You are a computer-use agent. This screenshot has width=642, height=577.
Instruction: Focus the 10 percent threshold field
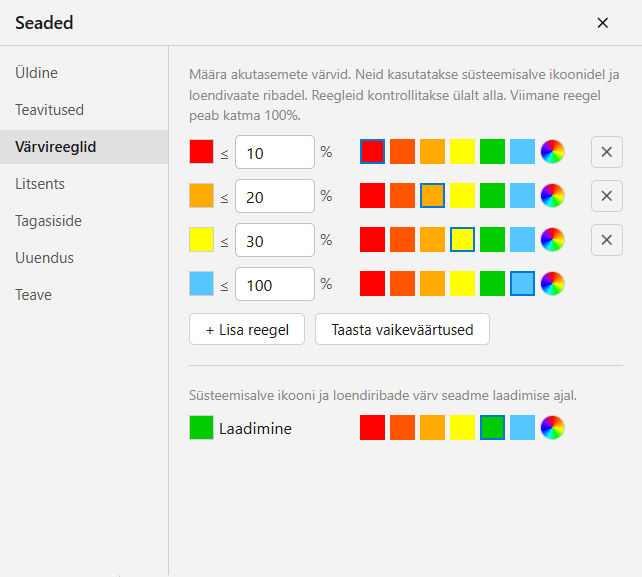pyautogui.click(x=275, y=152)
